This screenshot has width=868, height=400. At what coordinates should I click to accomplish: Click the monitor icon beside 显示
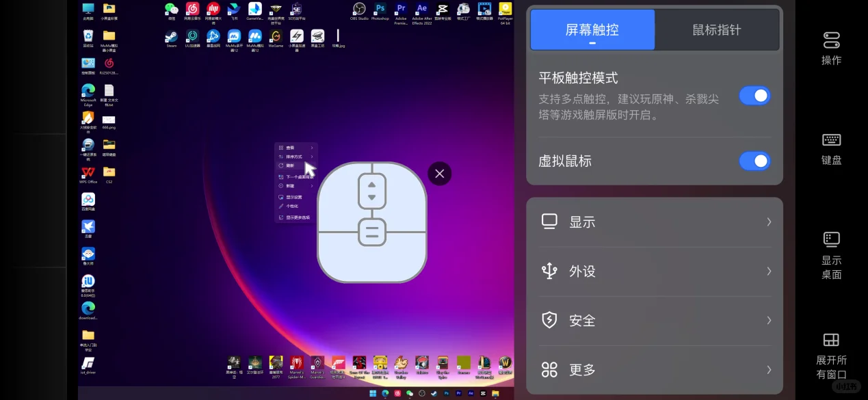(x=549, y=221)
